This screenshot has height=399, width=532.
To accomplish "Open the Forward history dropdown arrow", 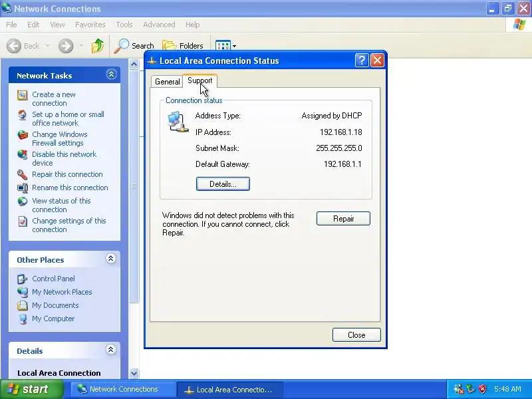I will pyautogui.click(x=81, y=45).
